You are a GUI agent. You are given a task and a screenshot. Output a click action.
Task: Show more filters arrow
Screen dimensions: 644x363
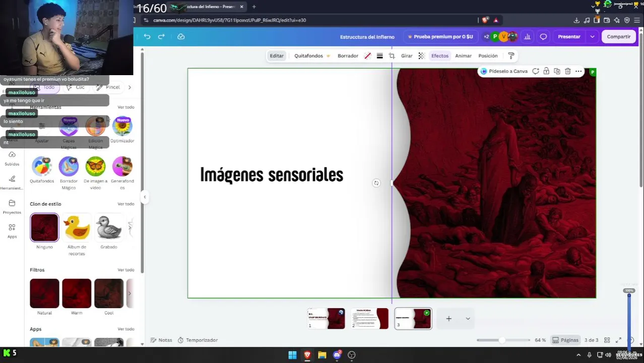130,293
